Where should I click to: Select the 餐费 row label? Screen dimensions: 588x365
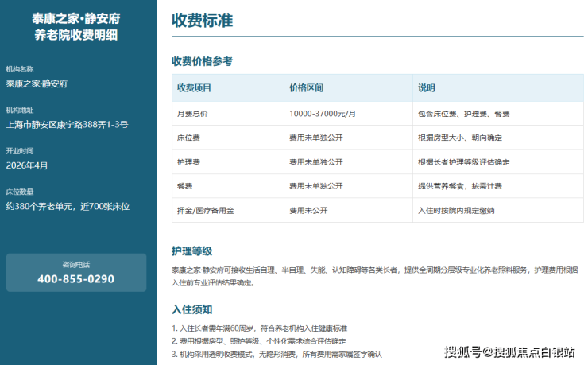point(184,186)
